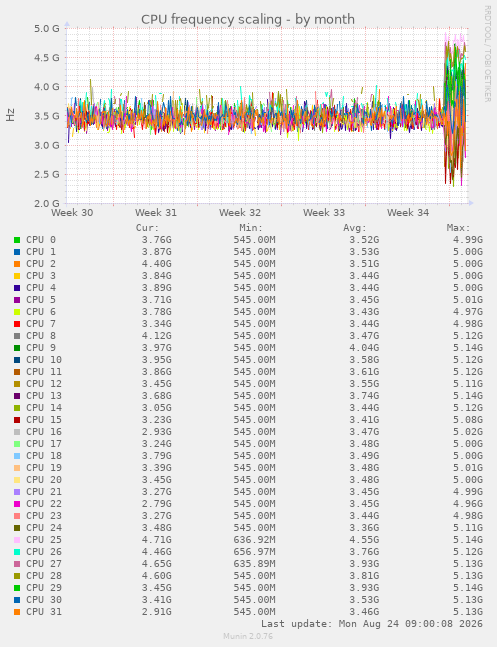This screenshot has width=497, height=647.
Task: Click the 'Last update' timestamp text
Action: coord(372,624)
